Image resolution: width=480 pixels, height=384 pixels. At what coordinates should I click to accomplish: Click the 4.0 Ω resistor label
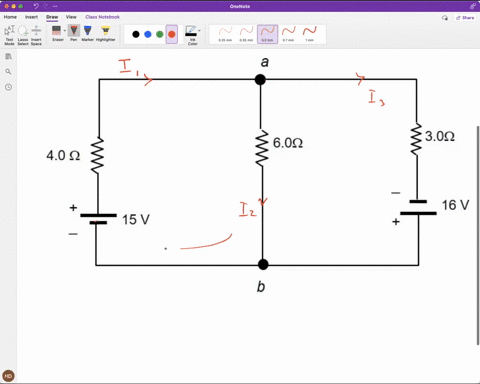point(63,156)
